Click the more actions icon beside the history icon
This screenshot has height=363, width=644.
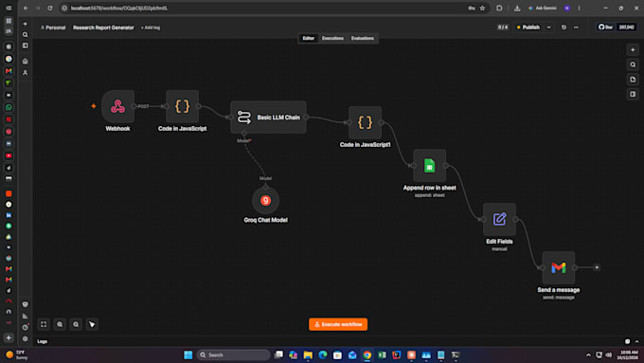pos(576,27)
